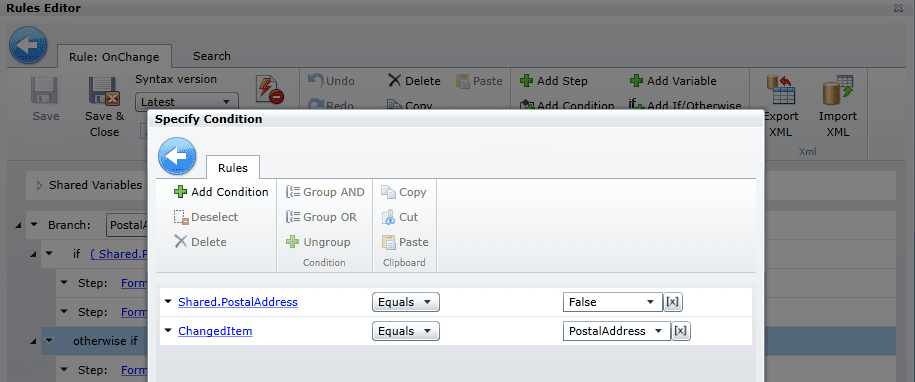Open the Syntax version Latest combo box

coord(187,102)
